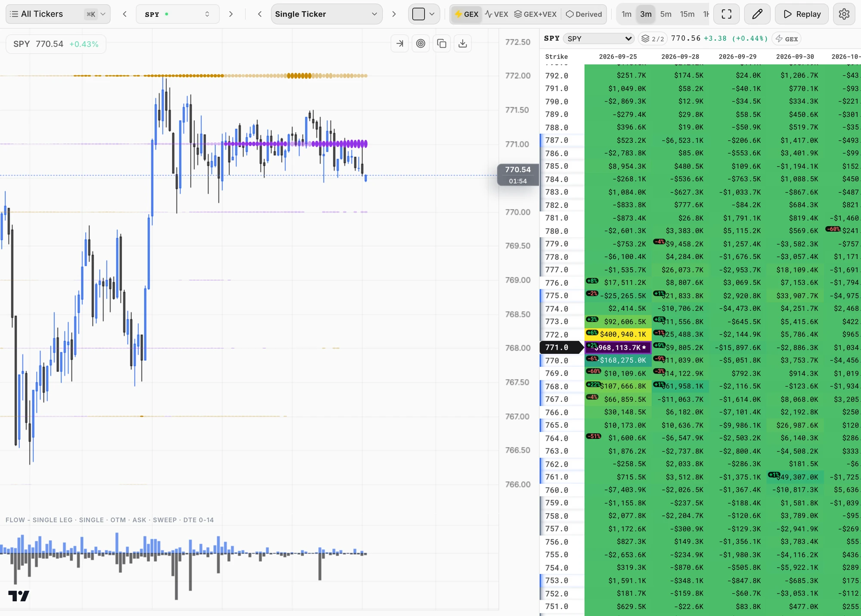Go to previous ticker arrow
861x616 pixels.
(125, 14)
